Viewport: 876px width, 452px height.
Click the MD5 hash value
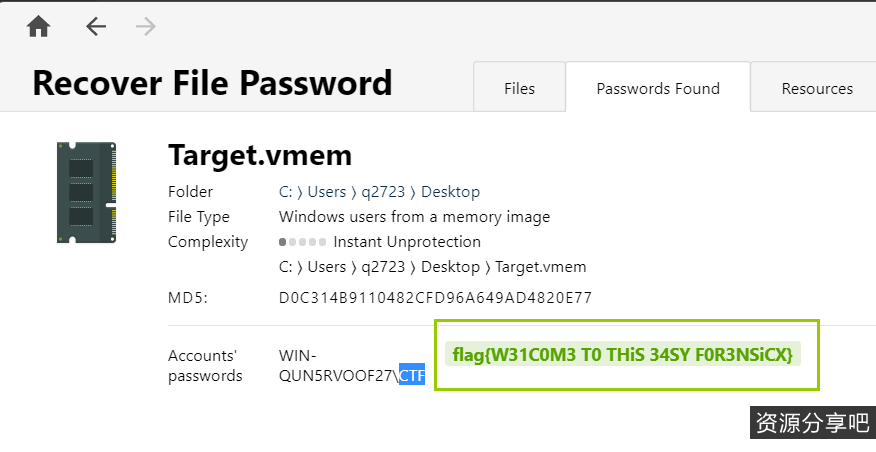click(x=435, y=298)
